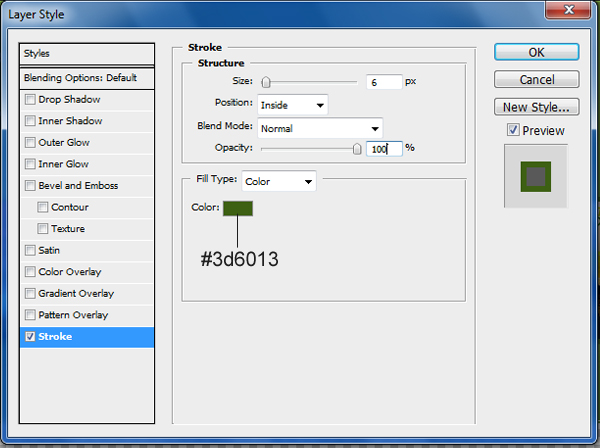Select Blending Options: Default in list
600x448 pixels.
[x=87, y=78]
